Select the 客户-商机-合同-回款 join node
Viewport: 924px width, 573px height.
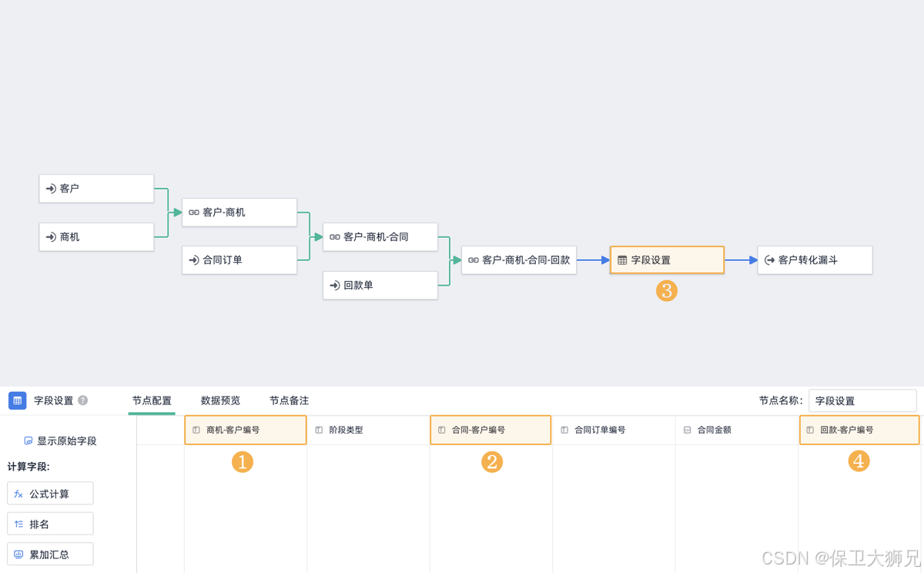click(x=519, y=260)
